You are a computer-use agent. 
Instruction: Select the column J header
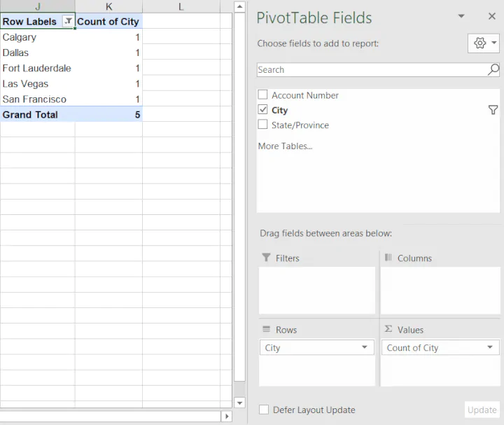[x=38, y=6]
